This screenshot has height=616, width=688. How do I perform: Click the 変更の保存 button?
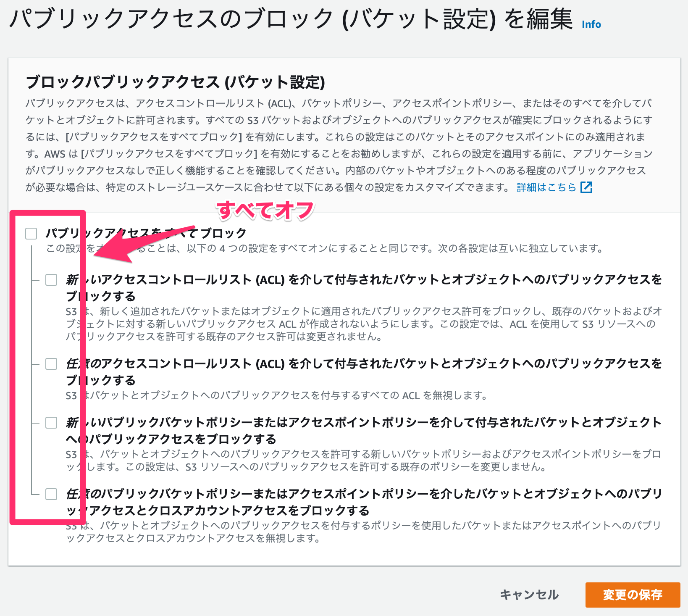tap(633, 595)
